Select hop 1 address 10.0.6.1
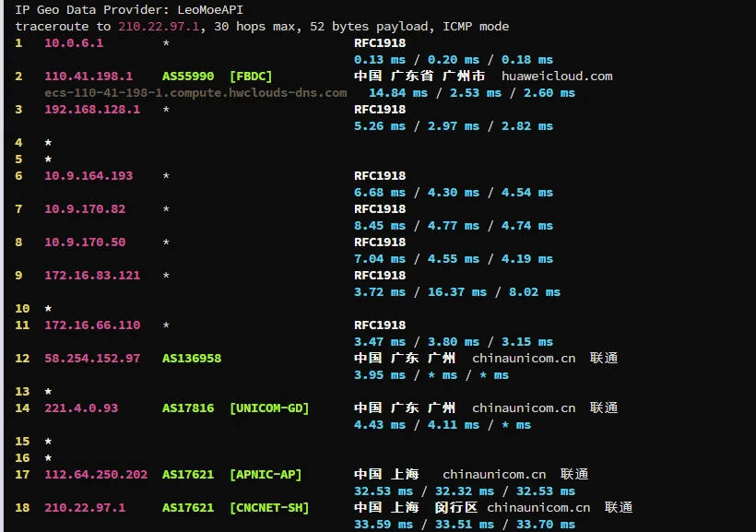 [74, 42]
